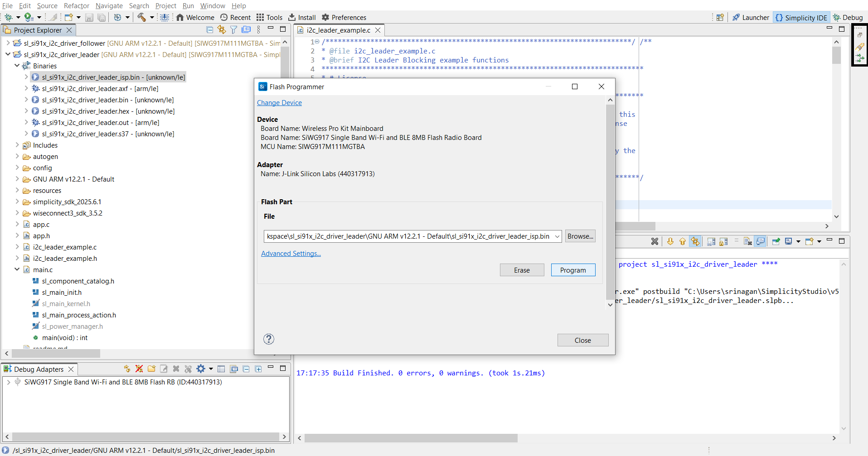Open the flash file path dropdown
This screenshot has width=868, height=456.
point(558,236)
